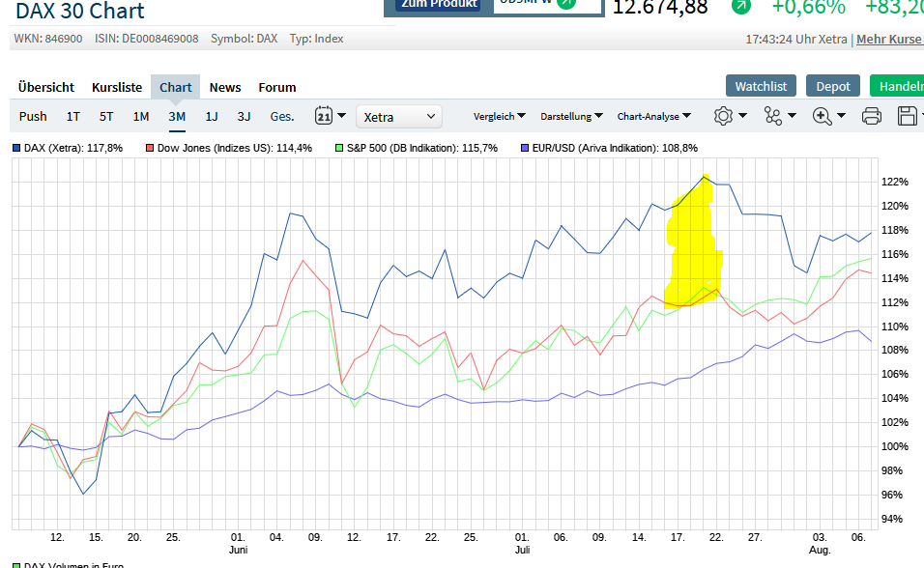Save the chart with diskette icon
Image resolution: width=924 pixels, height=568 pixels.
(x=907, y=116)
